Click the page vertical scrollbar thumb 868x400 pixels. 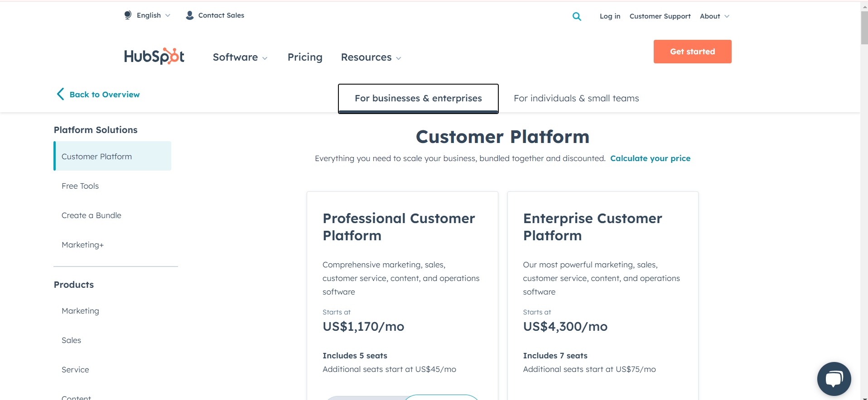point(864,27)
